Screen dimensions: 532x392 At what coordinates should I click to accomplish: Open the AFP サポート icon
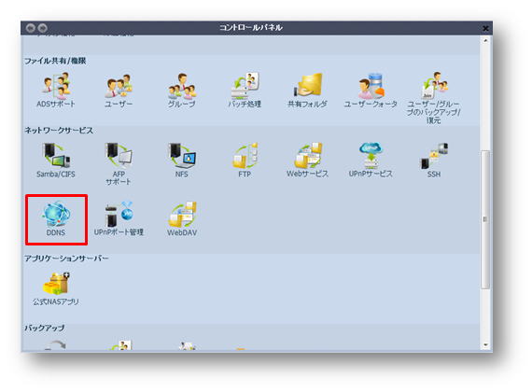pos(119,164)
